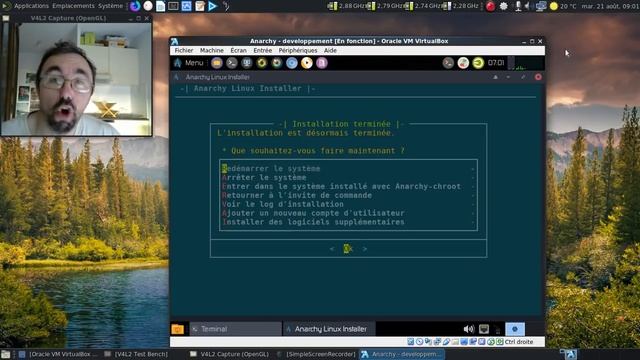Select Retourner à l'invite de commande
Screen dimensions: 640x360
[x=348, y=196]
